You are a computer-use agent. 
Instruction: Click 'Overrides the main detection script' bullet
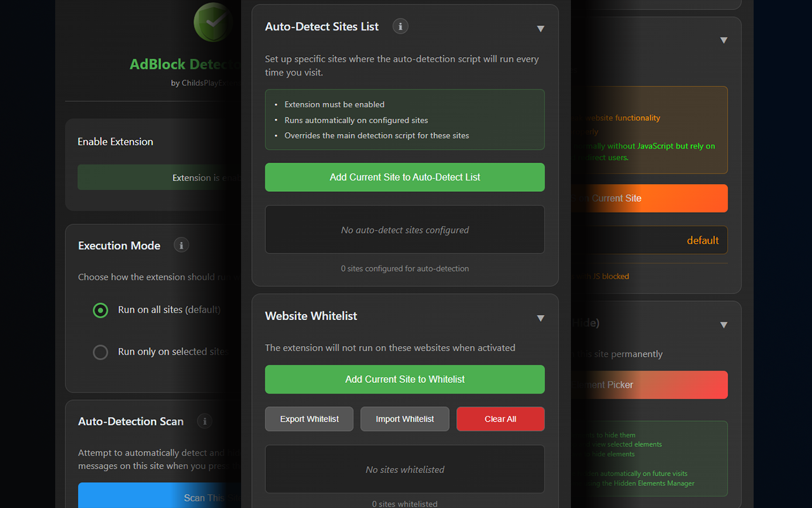(x=377, y=135)
